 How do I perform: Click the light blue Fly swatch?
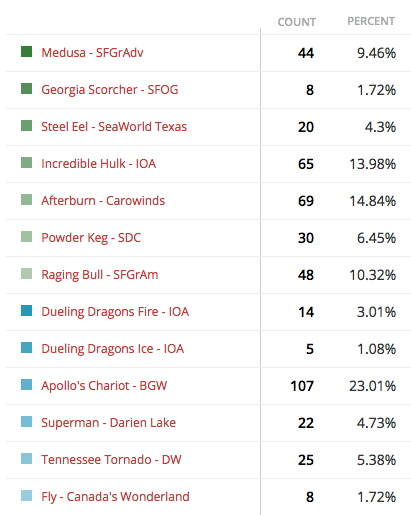(26, 496)
